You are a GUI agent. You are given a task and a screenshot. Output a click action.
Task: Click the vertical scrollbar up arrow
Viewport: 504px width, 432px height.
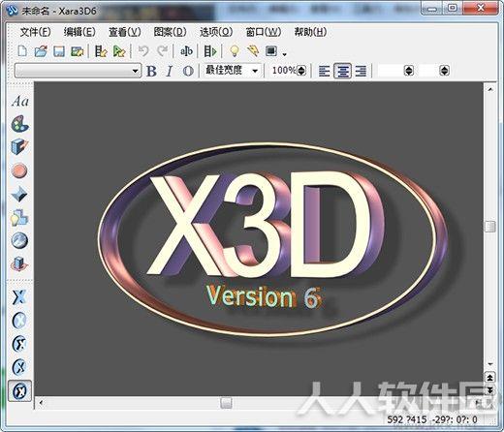pos(490,89)
